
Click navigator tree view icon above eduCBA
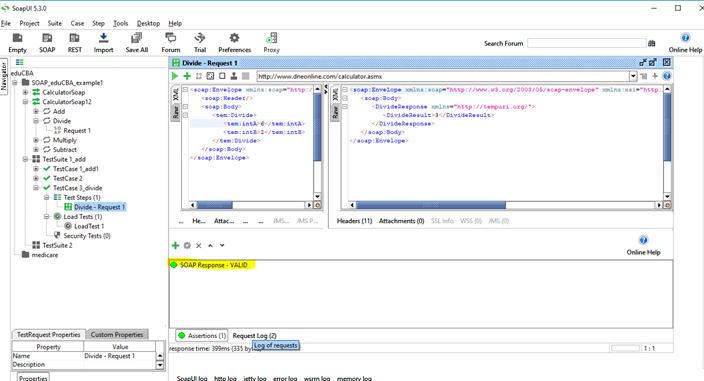point(19,62)
